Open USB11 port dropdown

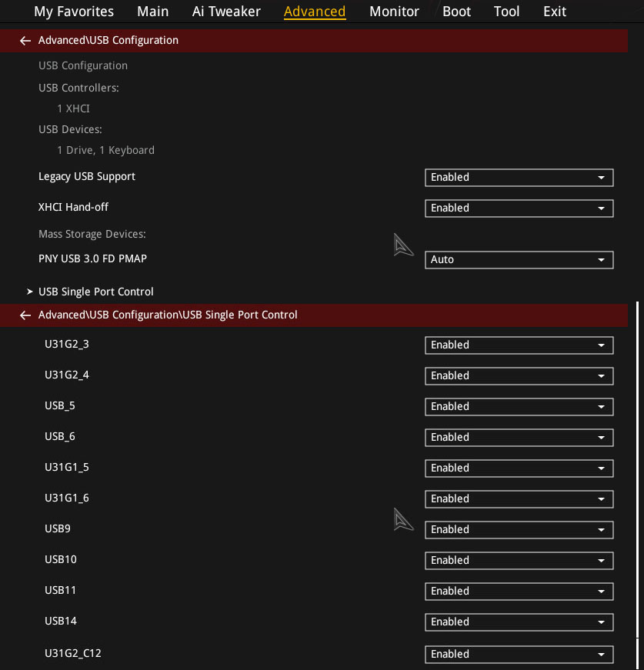[x=519, y=592]
